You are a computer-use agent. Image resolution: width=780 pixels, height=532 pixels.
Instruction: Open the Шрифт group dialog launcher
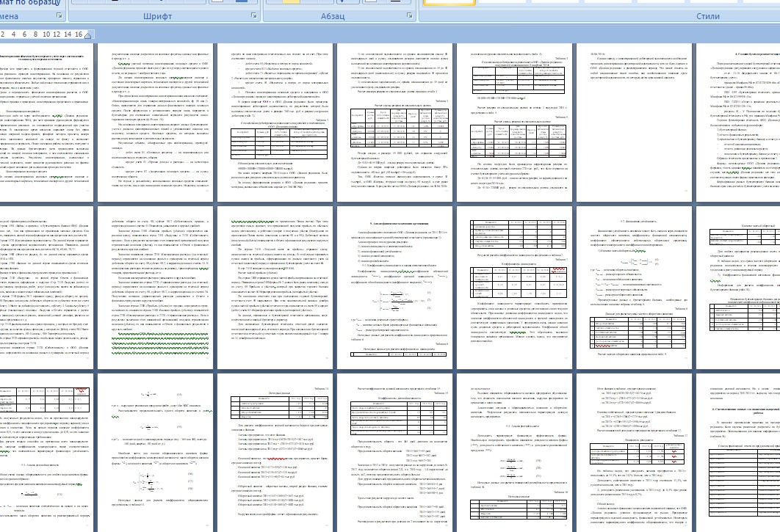click(x=253, y=16)
